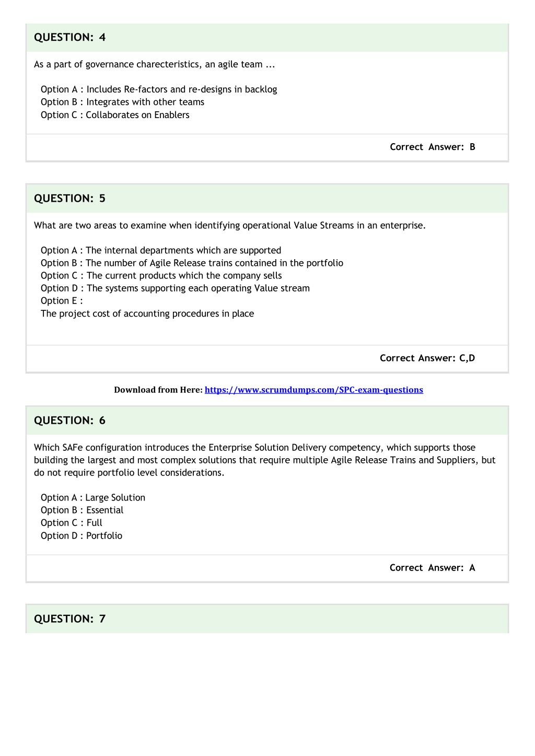This screenshot has width=535, height=756.
Task: Select project cost of accounting procedures option
Action: [147, 313]
